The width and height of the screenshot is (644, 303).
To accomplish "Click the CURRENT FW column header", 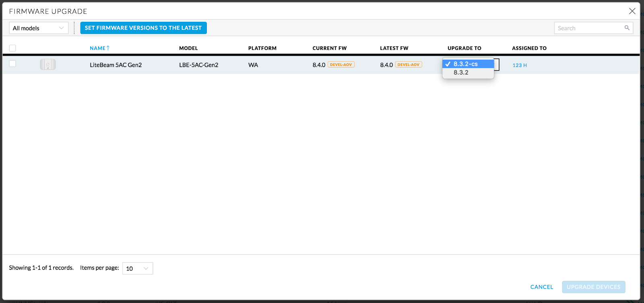I will (330, 48).
